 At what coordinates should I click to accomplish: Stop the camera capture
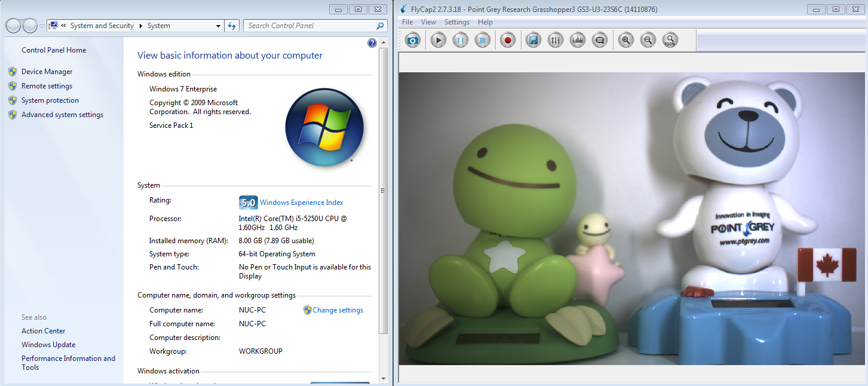click(483, 39)
